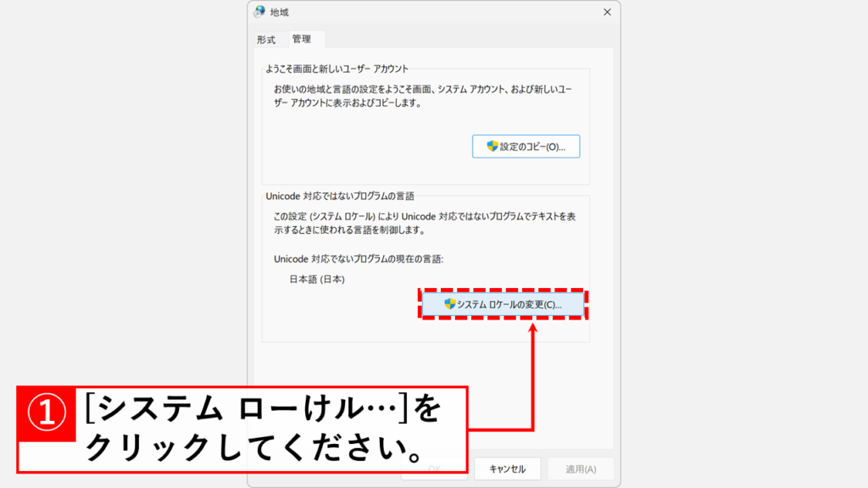
Task: Click the shield icon on 設定のコピー button
Action: click(492, 147)
